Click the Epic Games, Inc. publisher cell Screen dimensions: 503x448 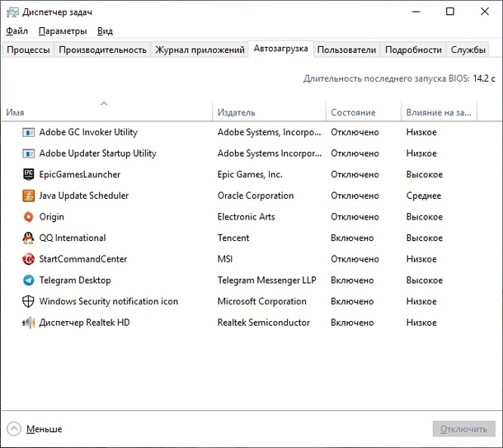coord(250,175)
